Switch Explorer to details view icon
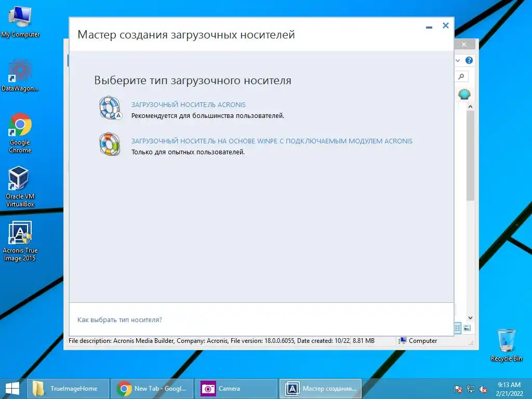Screen dimensions: 532x399 (457, 328)
